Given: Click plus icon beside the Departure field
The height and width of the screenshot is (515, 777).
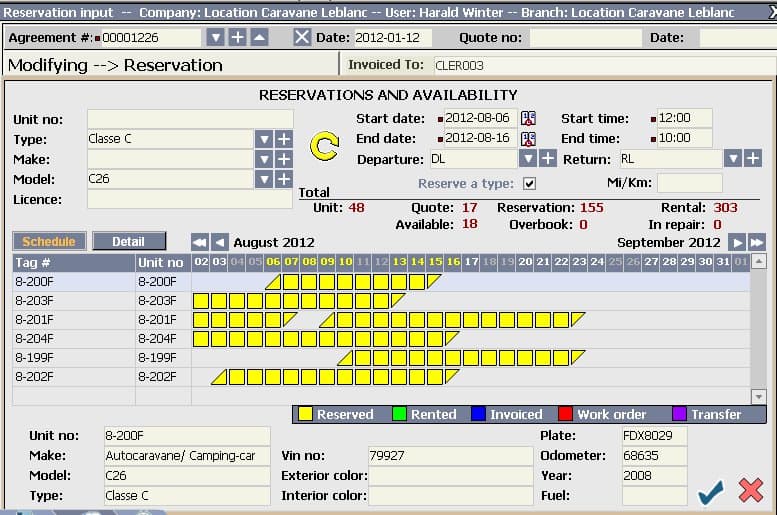Looking at the screenshot, I should [548, 159].
